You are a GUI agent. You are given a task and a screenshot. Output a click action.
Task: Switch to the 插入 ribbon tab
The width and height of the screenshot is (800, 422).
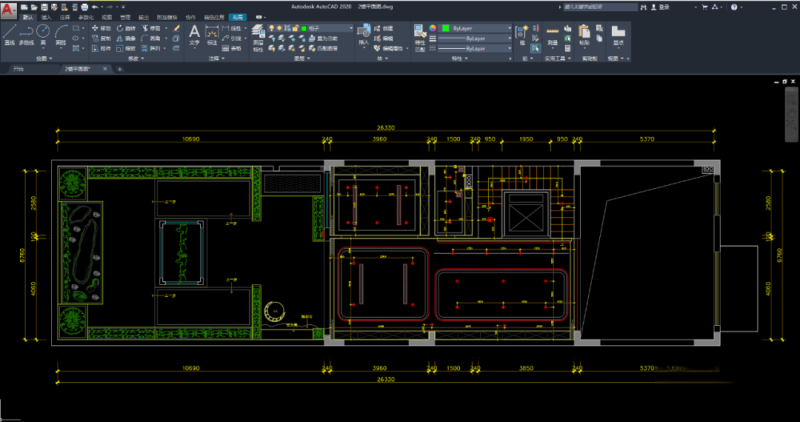point(45,17)
